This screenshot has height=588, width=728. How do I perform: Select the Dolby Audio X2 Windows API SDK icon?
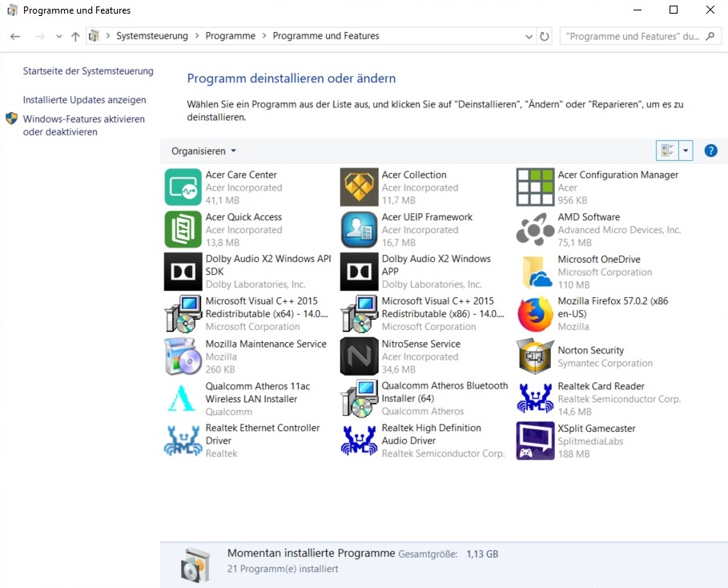183,272
